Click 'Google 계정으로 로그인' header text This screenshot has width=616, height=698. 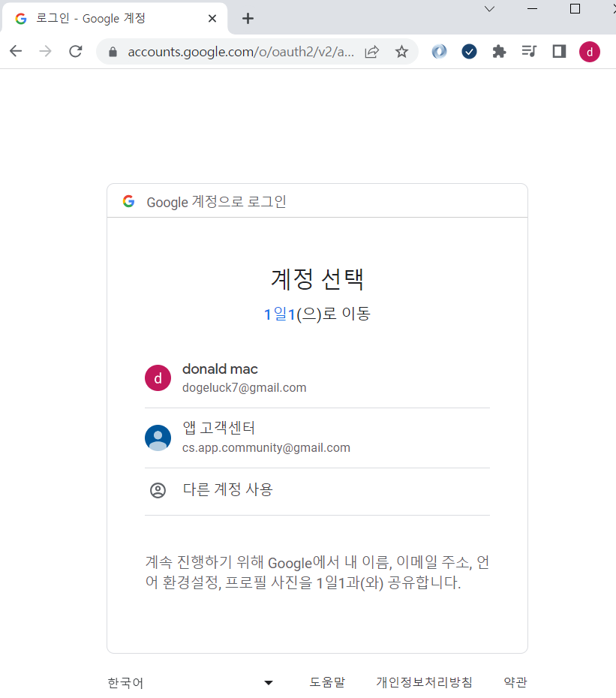coord(216,202)
